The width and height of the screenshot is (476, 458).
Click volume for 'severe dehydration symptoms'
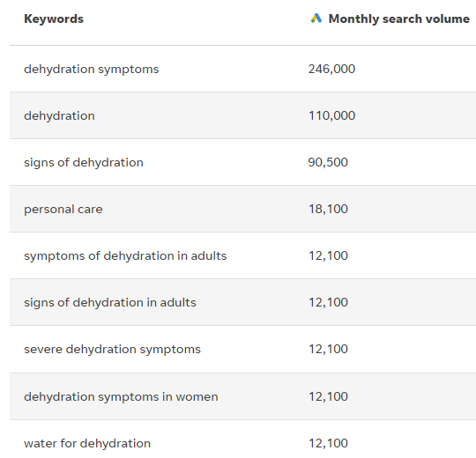point(328,349)
